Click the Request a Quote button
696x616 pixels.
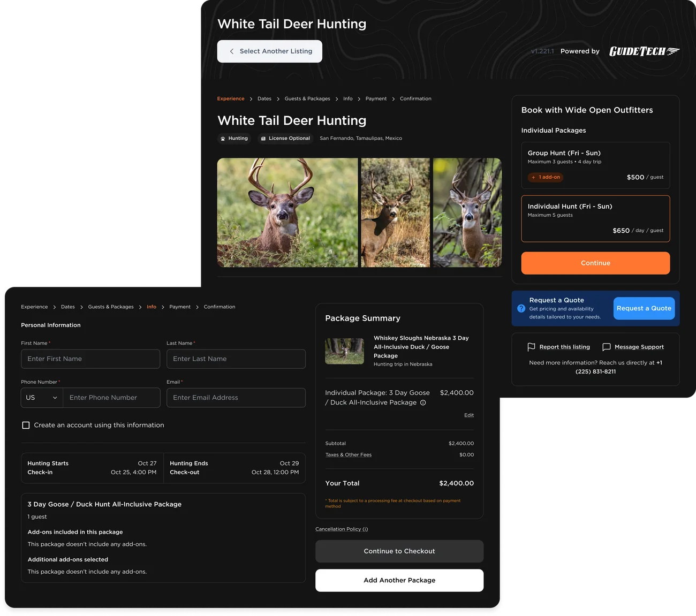(x=644, y=308)
